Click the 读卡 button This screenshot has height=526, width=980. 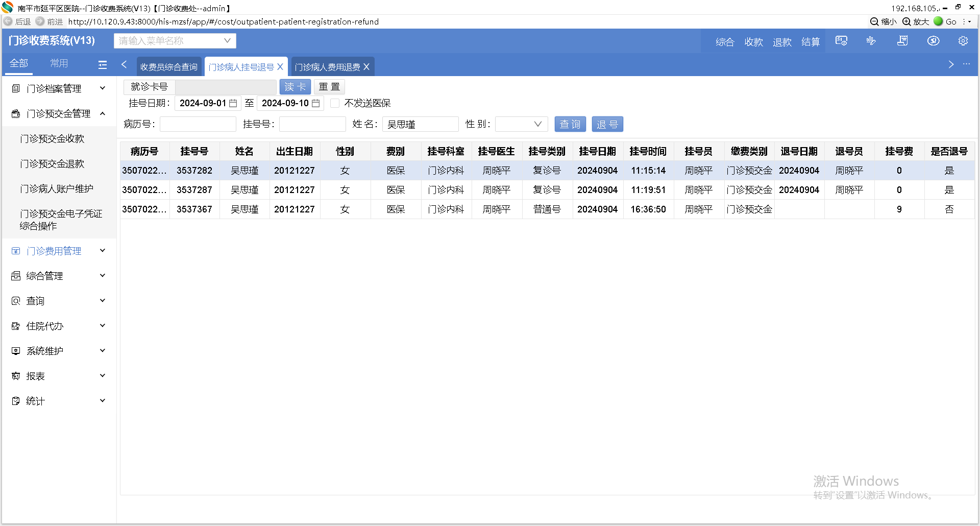tap(295, 87)
